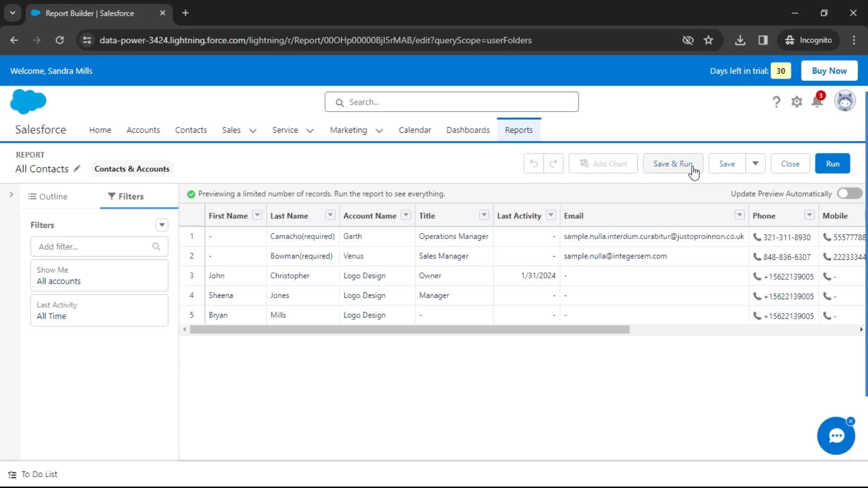
Task: Click the Contacts & Accounts report type pill
Action: [x=132, y=169]
